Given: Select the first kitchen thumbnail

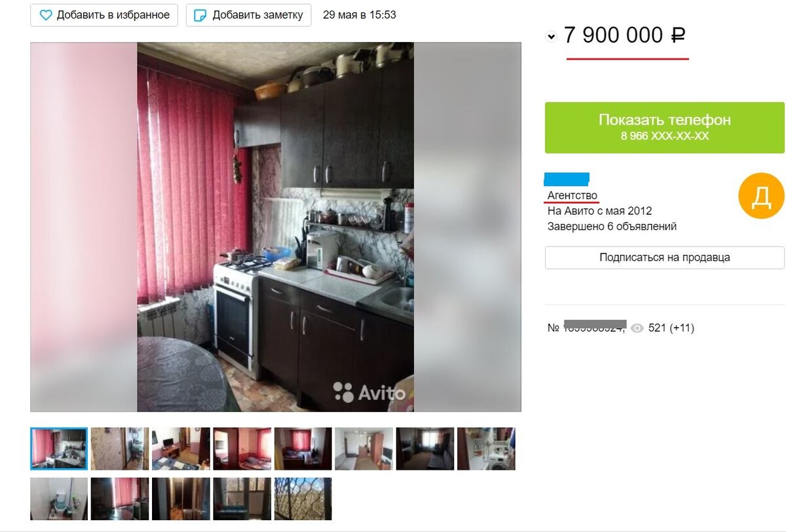Looking at the screenshot, I should (x=59, y=449).
